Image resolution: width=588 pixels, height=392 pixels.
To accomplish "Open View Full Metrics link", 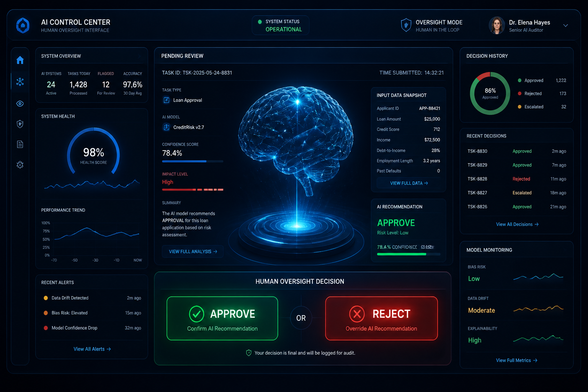I will 516,360.
